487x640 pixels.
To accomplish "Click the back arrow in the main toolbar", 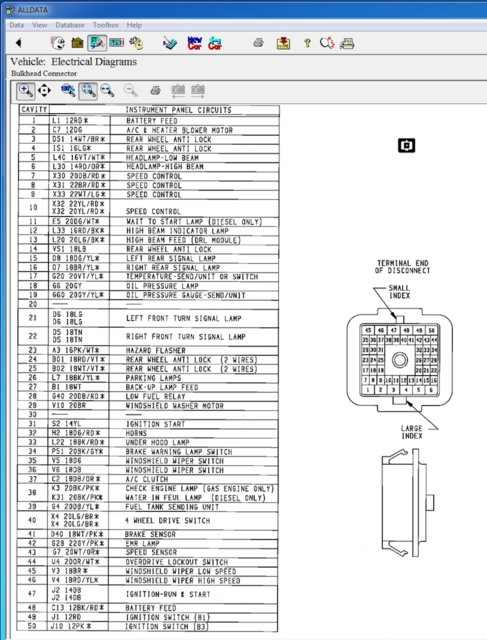I will [x=18, y=43].
